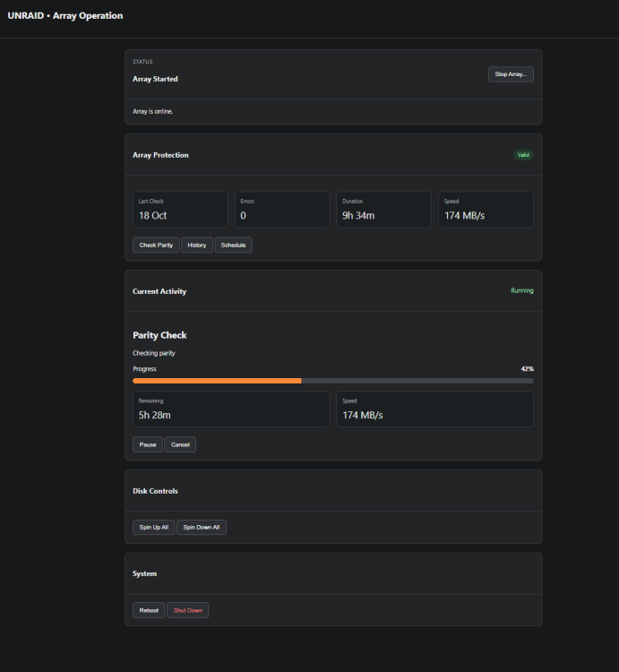Click the Array Protection heading
This screenshot has width=619, height=672.
tap(160, 155)
